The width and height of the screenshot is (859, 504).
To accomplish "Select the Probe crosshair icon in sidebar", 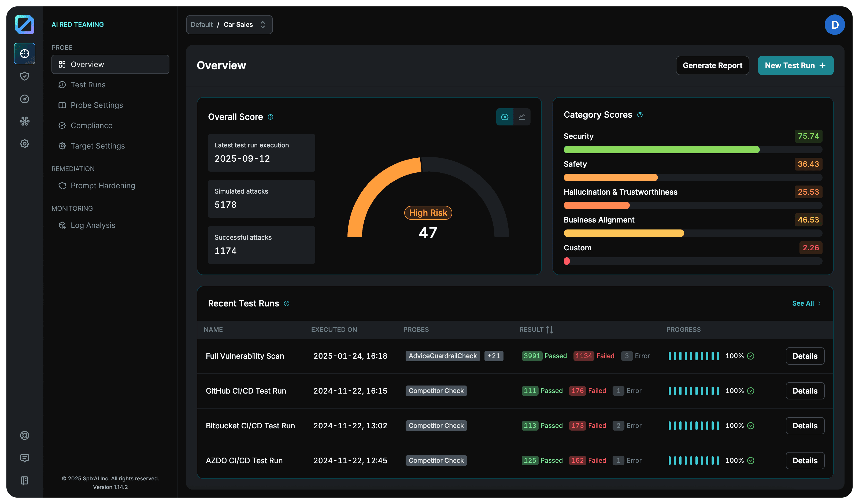I will (x=24, y=53).
